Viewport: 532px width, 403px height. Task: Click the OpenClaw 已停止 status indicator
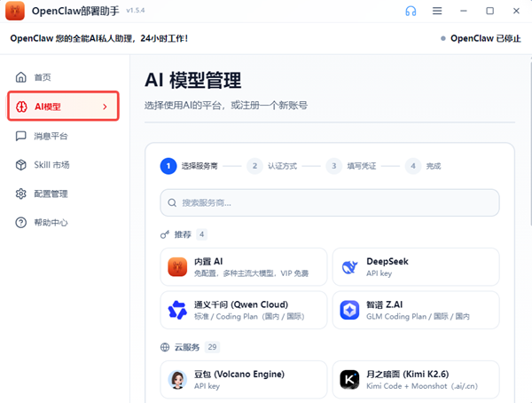click(x=481, y=38)
